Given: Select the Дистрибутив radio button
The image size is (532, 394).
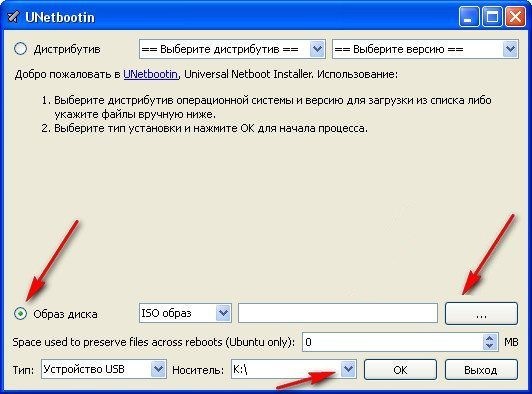Looking at the screenshot, I should pos(20,49).
